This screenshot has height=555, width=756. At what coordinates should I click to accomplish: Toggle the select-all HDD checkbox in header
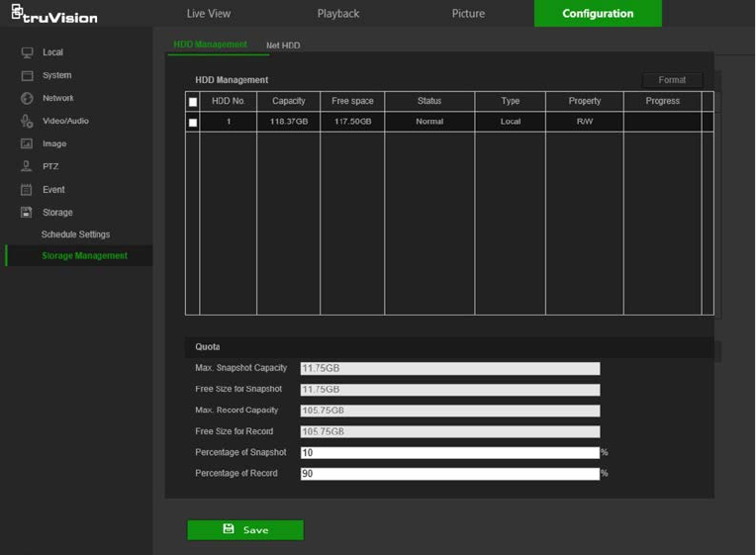click(193, 102)
